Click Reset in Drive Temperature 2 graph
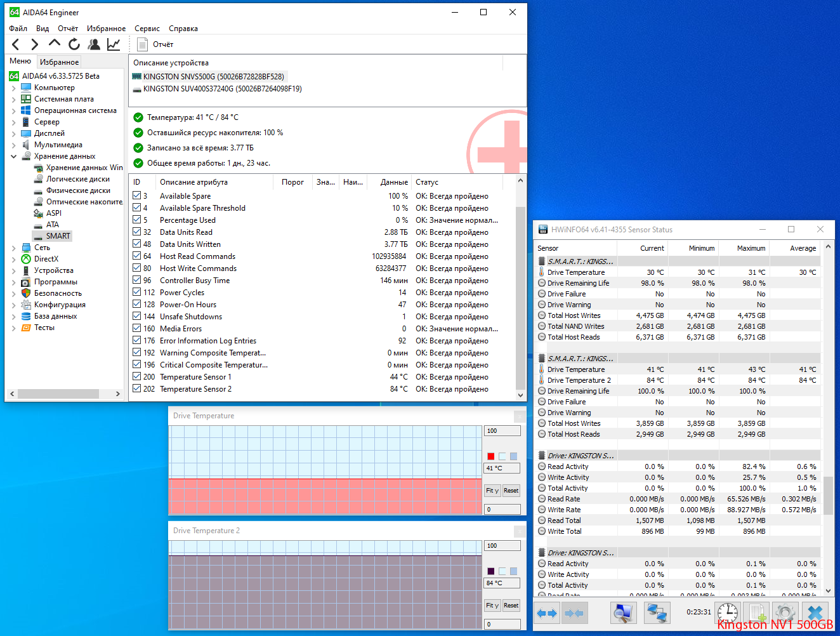The width and height of the screenshot is (840, 636). click(511, 606)
